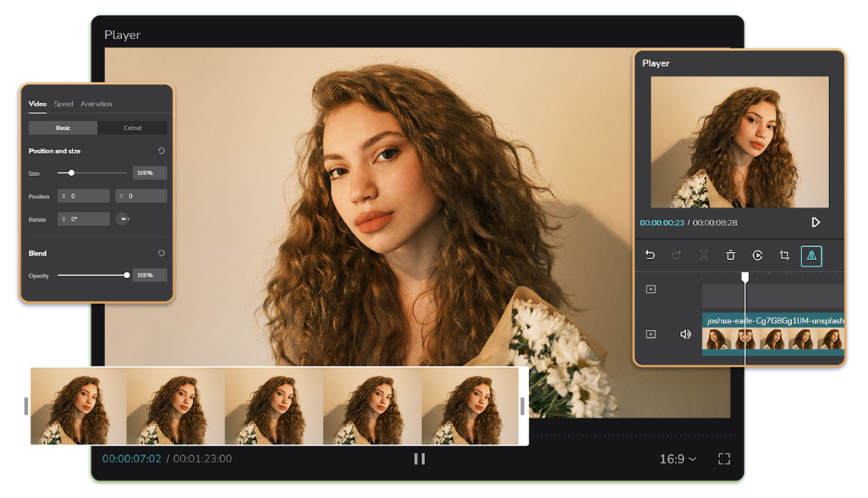Click the delete trash icon
The image size is (868, 498).
click(730, 255)
